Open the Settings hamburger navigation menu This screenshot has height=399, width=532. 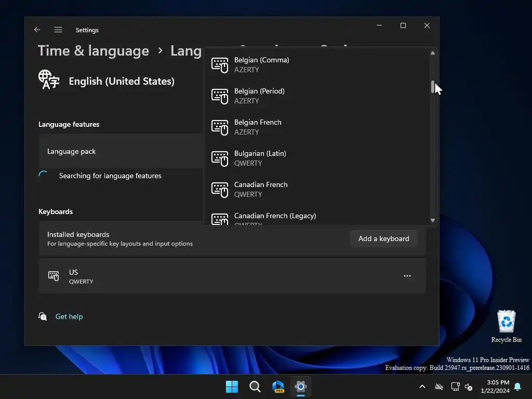pyautogui.click(x=58, y=30)
